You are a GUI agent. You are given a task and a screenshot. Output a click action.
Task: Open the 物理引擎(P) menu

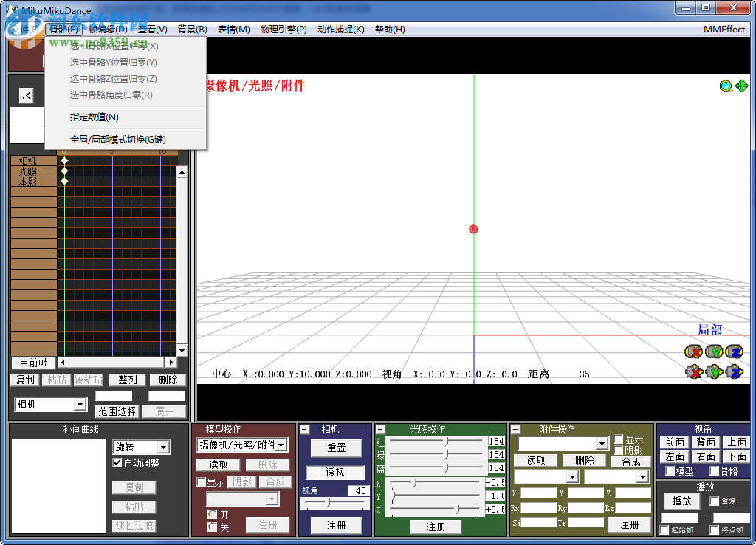coord(283,30)
